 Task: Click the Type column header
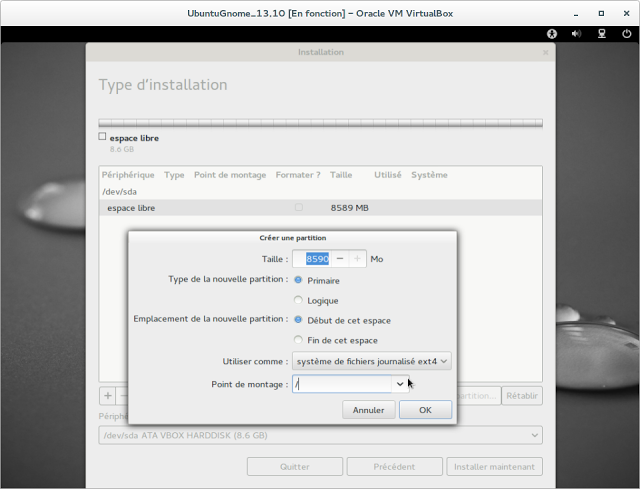[x=174, y=175]
